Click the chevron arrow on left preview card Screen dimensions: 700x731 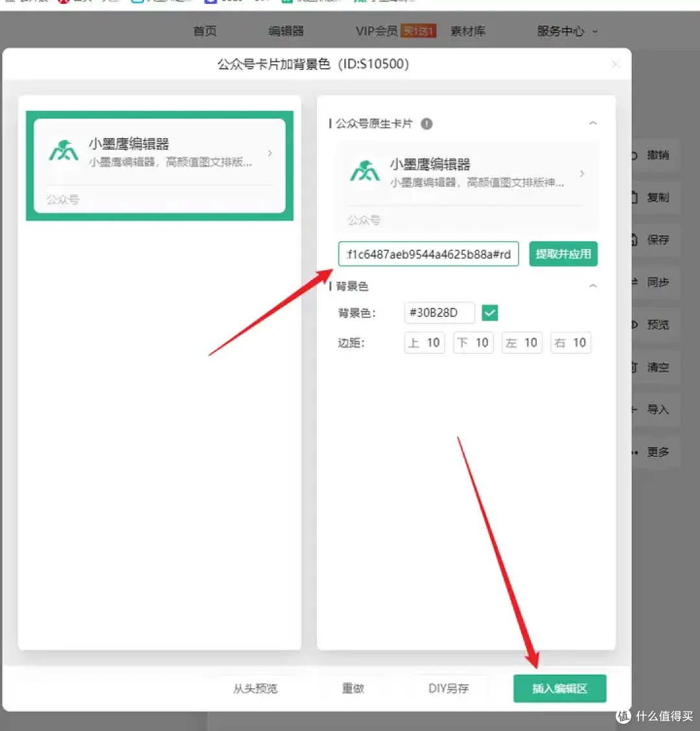(x=270, y=153)
